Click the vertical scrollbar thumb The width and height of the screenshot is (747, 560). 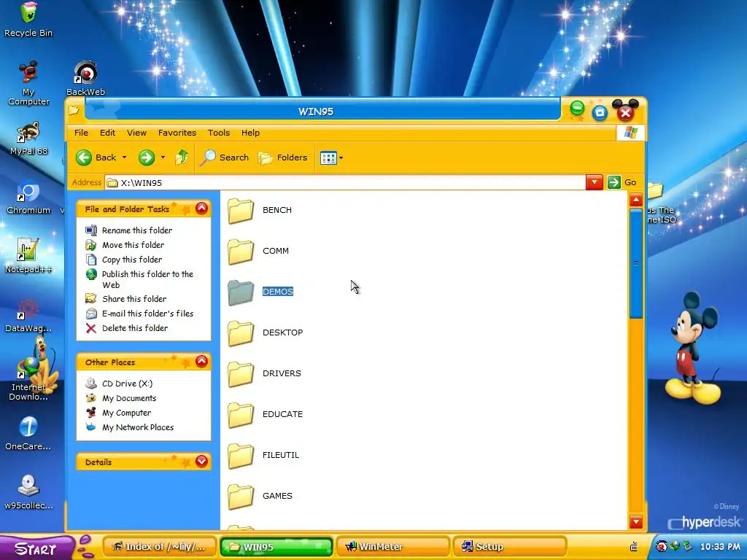click(636, 263)
